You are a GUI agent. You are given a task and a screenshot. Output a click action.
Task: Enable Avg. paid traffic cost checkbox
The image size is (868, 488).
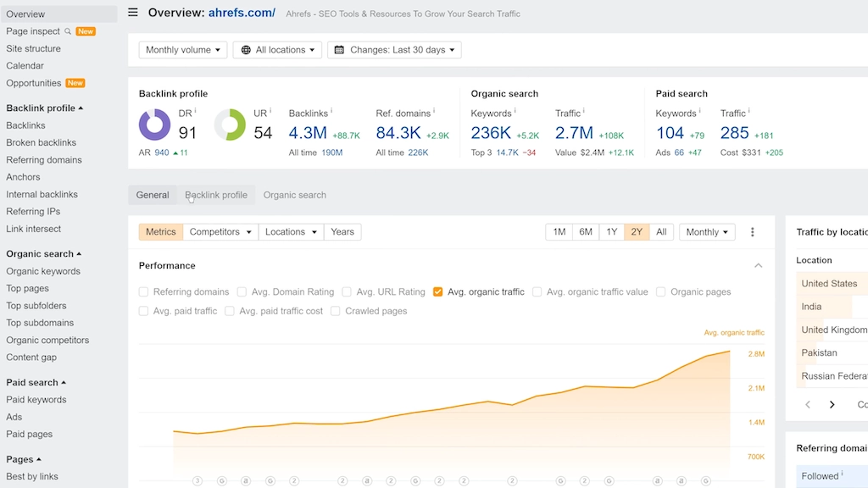(x=230, y=311)
